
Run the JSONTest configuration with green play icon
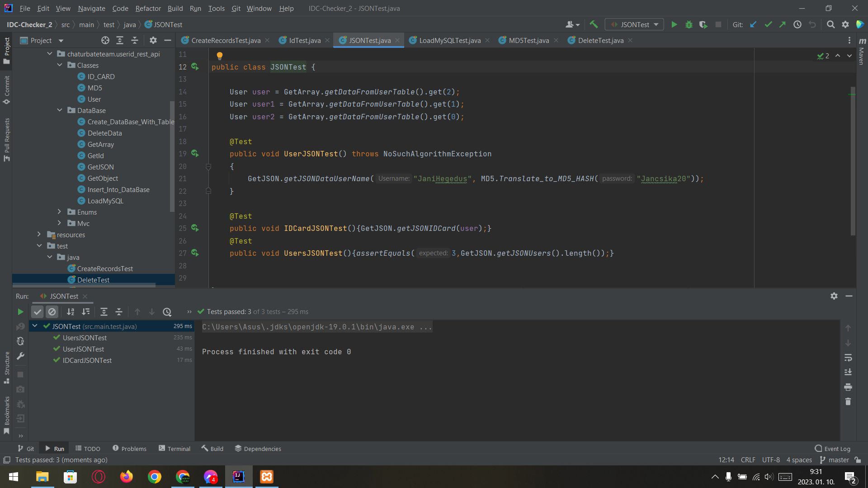(674, 24)
